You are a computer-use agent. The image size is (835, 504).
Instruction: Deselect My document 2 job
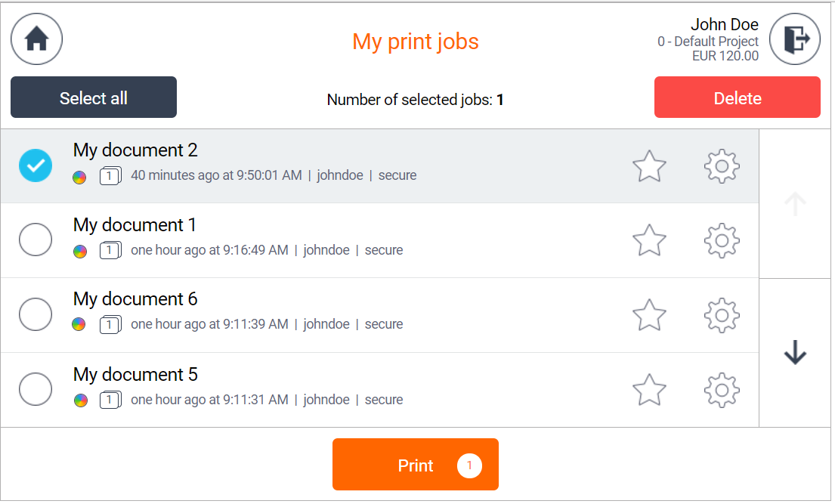point(36,165)
